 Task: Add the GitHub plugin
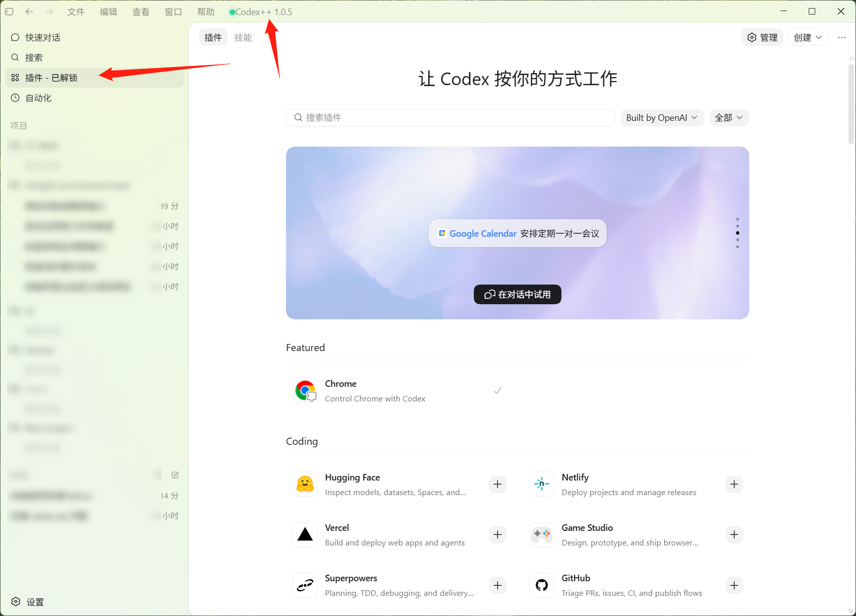[x=734, y=585]
